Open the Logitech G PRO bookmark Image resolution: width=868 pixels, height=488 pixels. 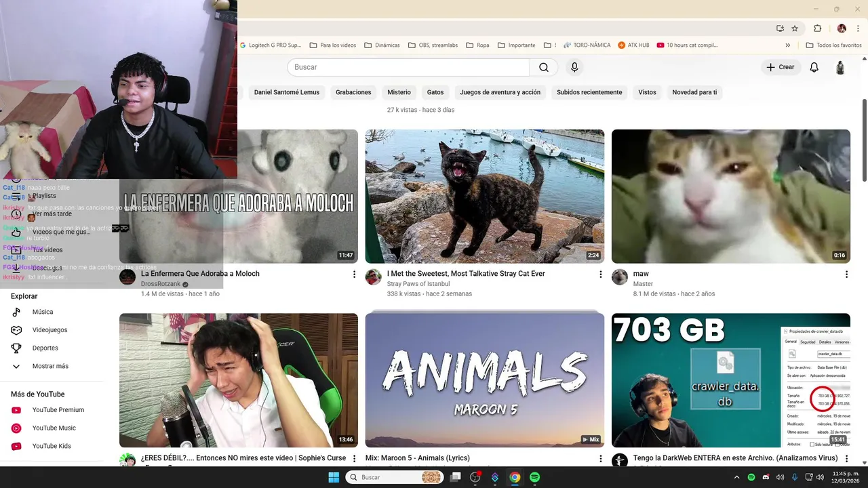point(270,45)
